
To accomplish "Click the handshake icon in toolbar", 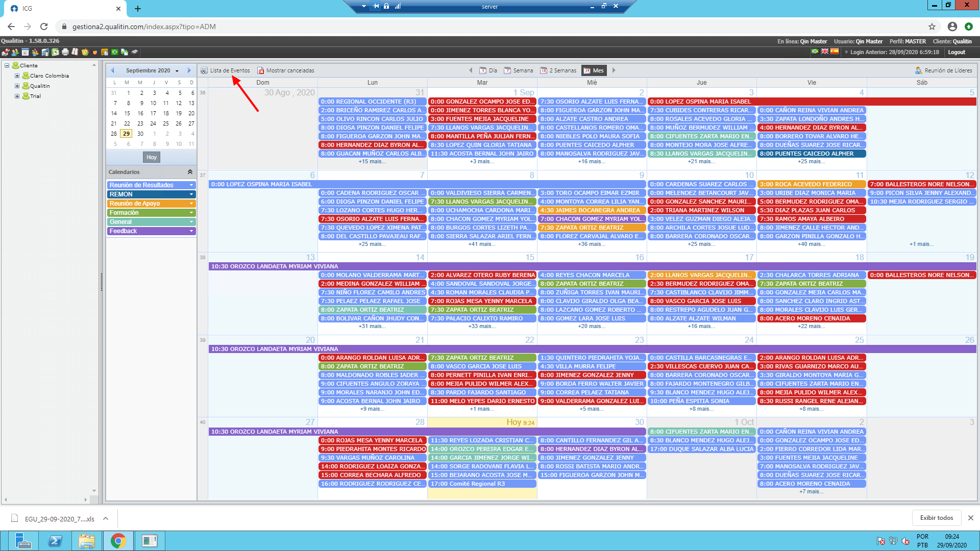I will coord(95,52).
